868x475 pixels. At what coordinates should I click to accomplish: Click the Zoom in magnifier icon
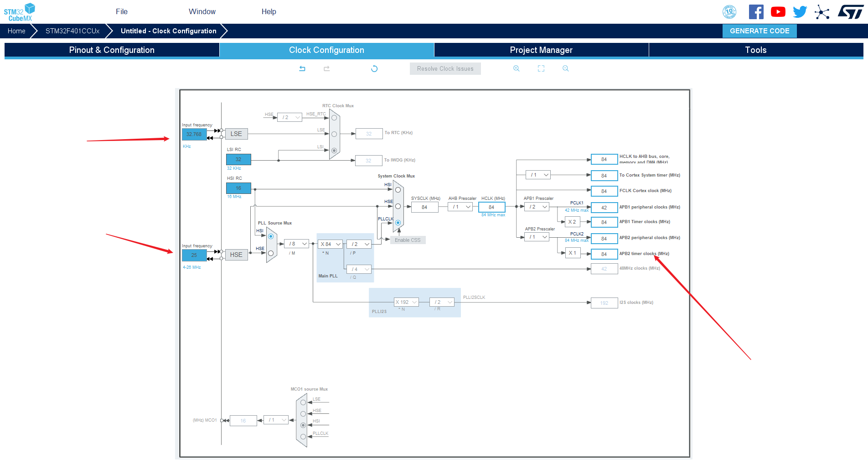[517, 68]
